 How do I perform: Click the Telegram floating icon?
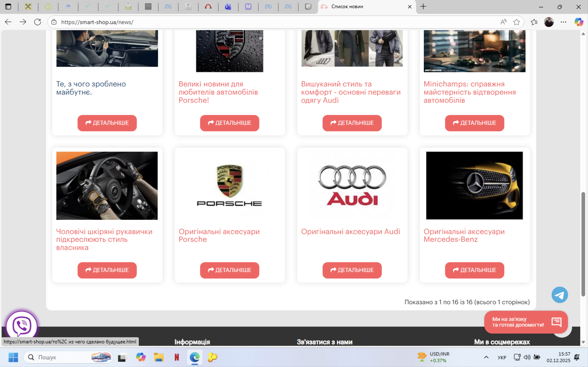click(x=559, y=295)
